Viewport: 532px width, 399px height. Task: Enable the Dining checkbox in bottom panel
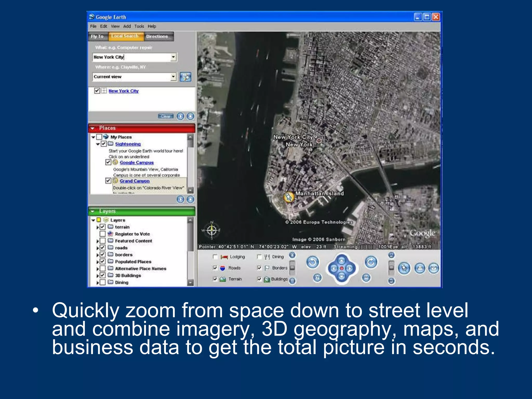click(259, 257)
